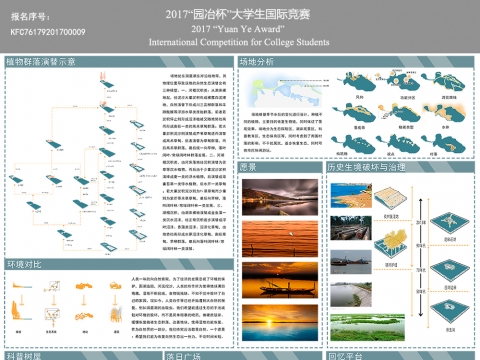
Task: Click the long text column in 植物群落演替示意 panel
Action: coord(194,162)
